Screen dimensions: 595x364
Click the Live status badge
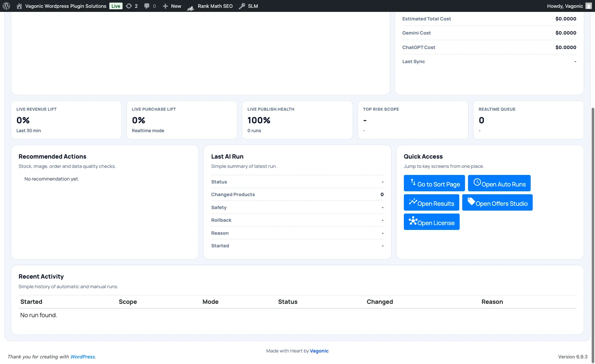[116, 6]
